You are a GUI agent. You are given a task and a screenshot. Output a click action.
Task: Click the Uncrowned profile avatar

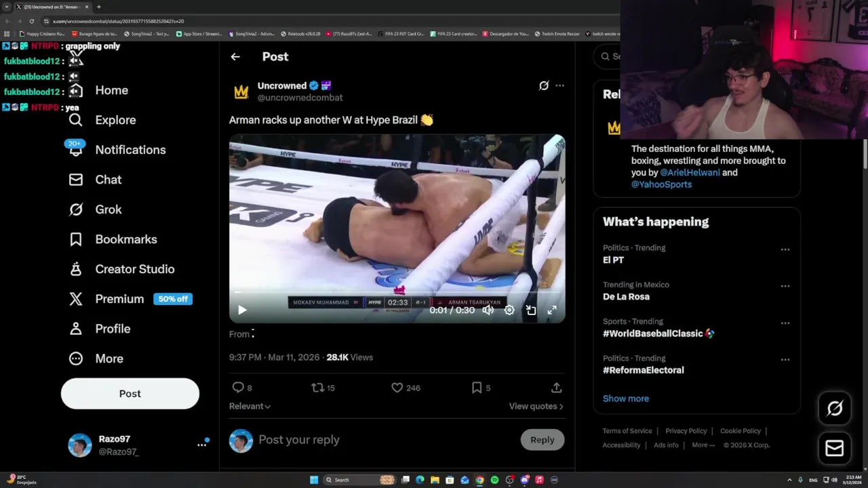click(x=241, y=92)
